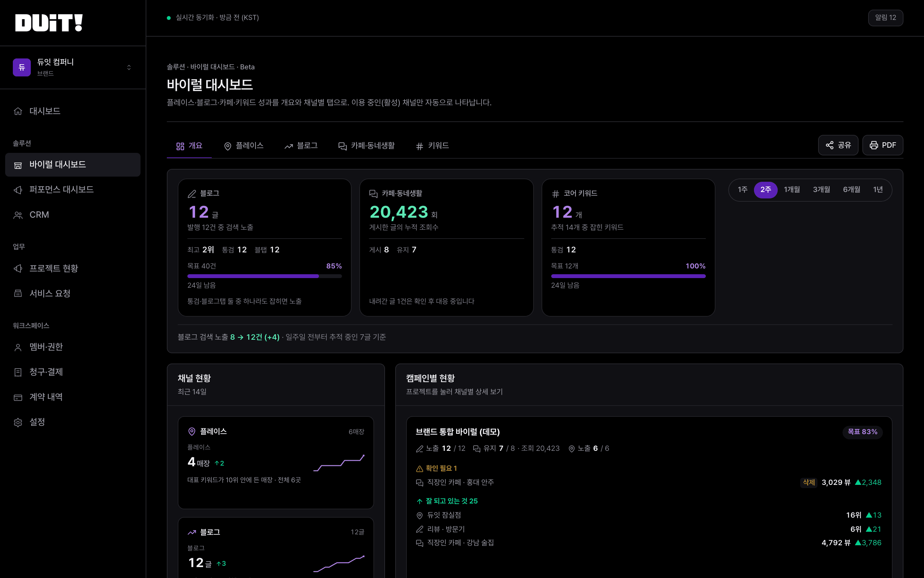Select the 1주 period option
This screenshot has height=578, width=924.
click(x=742, y=189)
